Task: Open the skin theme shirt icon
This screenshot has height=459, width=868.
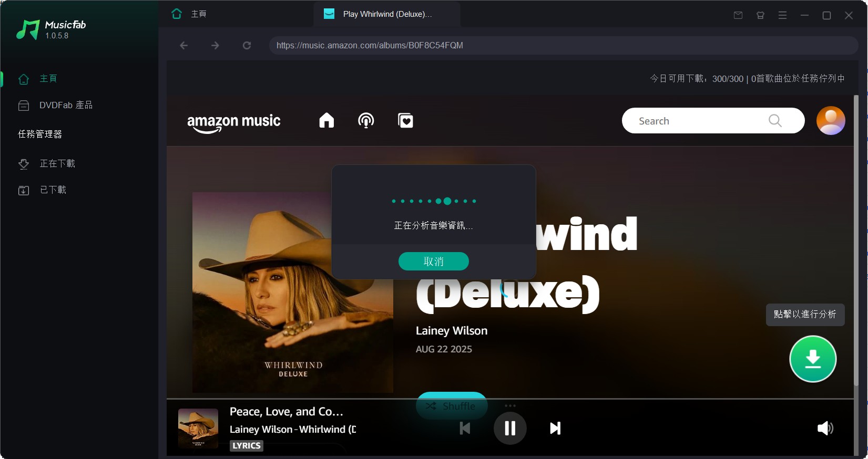Action: point(760,15)
